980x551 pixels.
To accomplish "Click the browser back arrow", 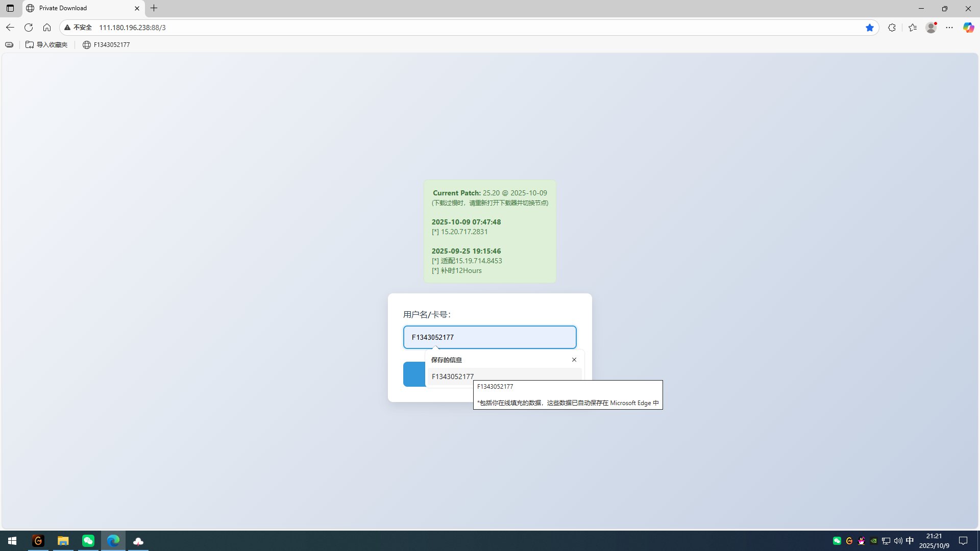I will click(10, 28).
